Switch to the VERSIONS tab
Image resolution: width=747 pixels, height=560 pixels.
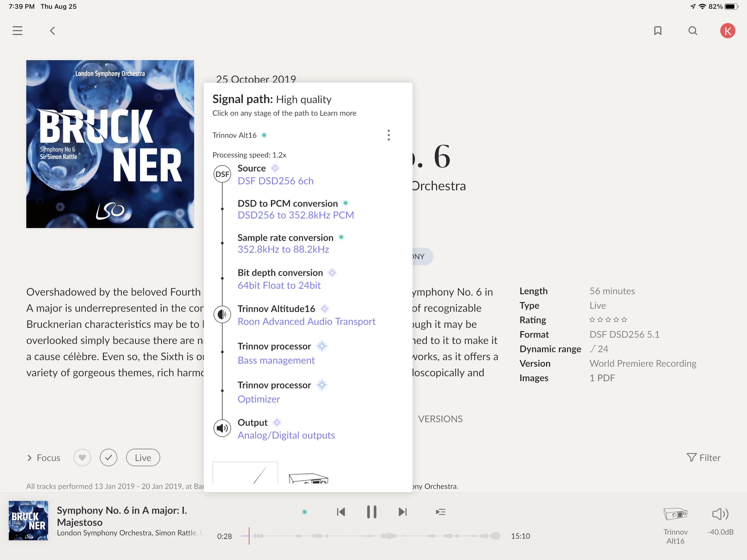coord(440,419)
